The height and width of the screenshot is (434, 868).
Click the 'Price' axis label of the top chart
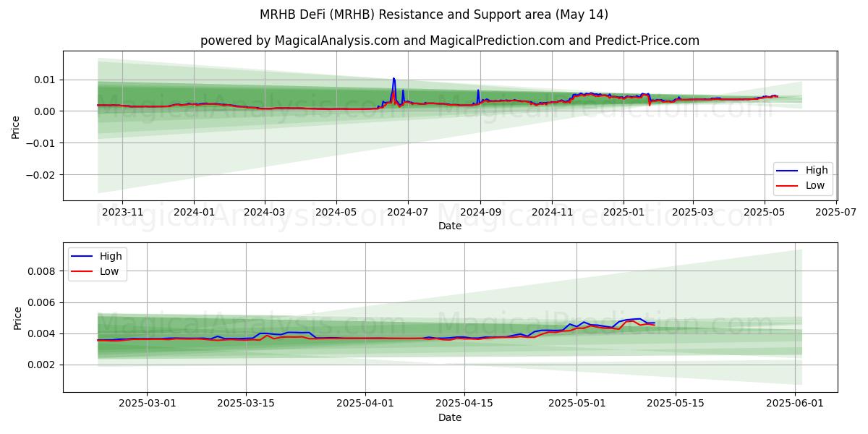16,125
